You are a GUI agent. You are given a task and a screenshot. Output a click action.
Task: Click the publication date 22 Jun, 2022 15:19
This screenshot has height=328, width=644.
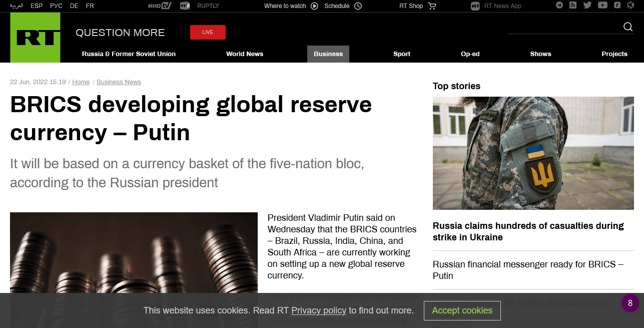click(x=38, y=82)
